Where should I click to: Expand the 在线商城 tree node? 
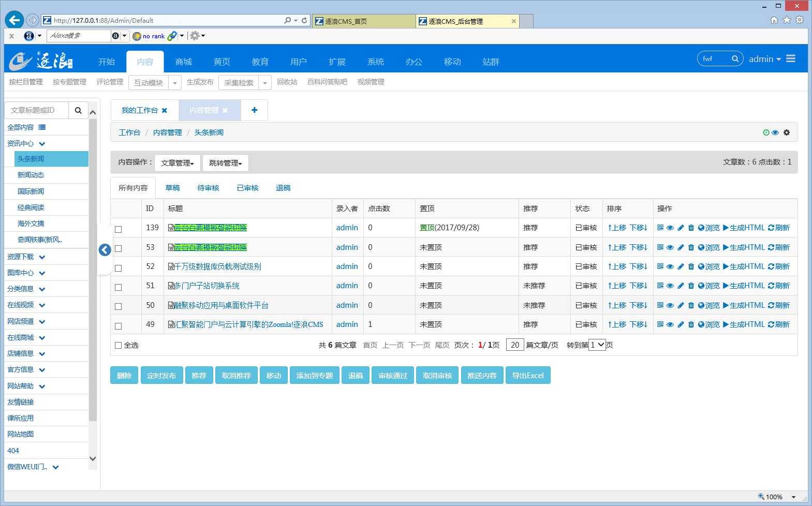42,337
